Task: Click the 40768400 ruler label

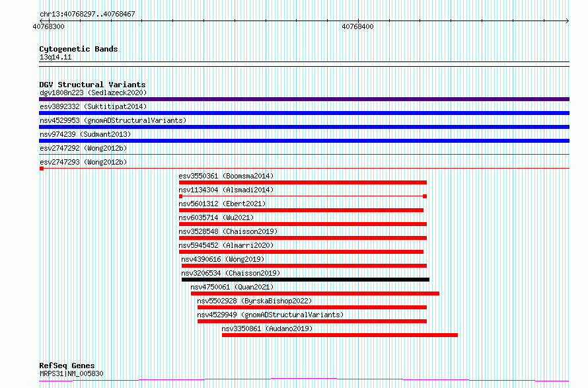Action: tap(357, 26)
